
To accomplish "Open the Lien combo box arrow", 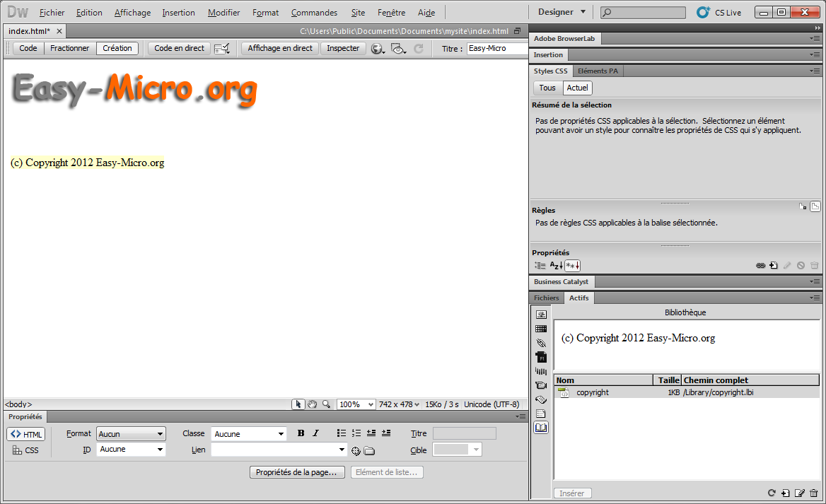I will (x=342, y=450).
